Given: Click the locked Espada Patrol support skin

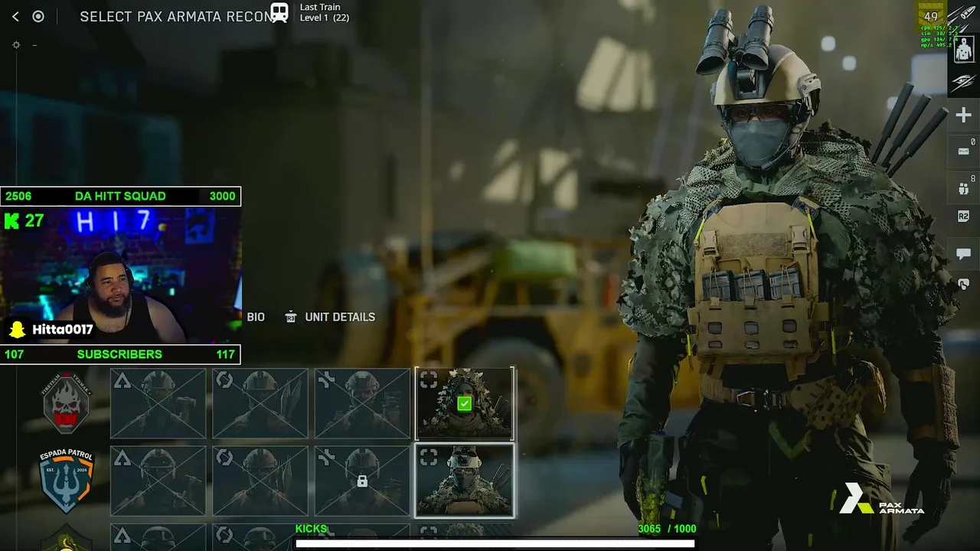Looking at the screenshot, I should (362, 481).
